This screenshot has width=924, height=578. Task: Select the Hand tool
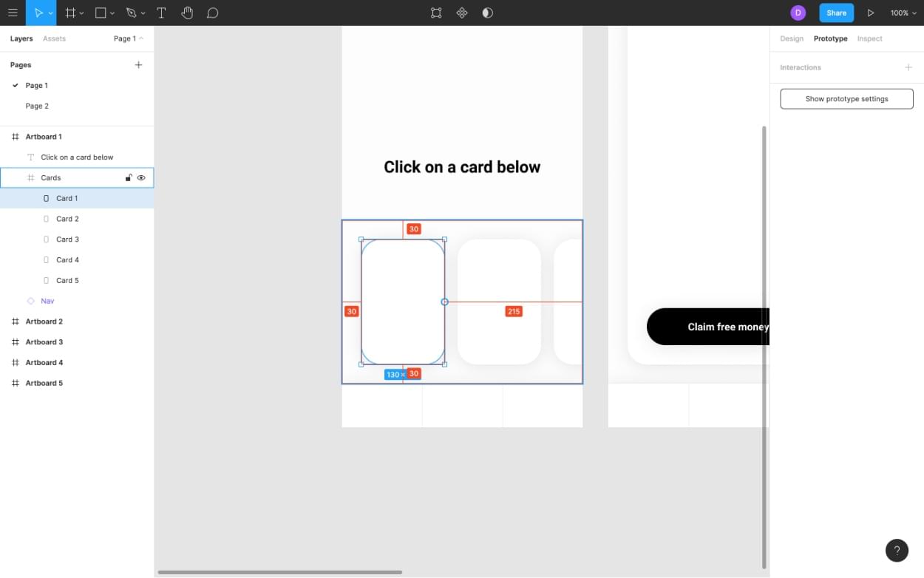click(x=187, y=13)
